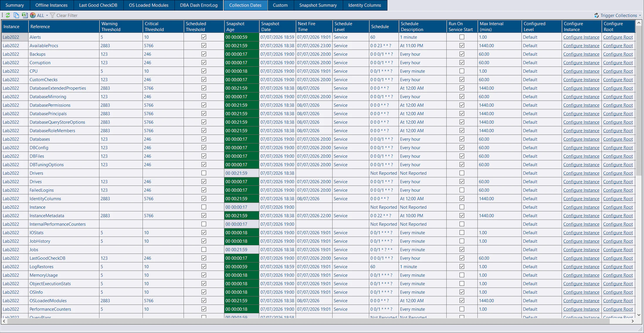Click the green Refresh icon
644x333 pixels.
[x=8, y=15]
